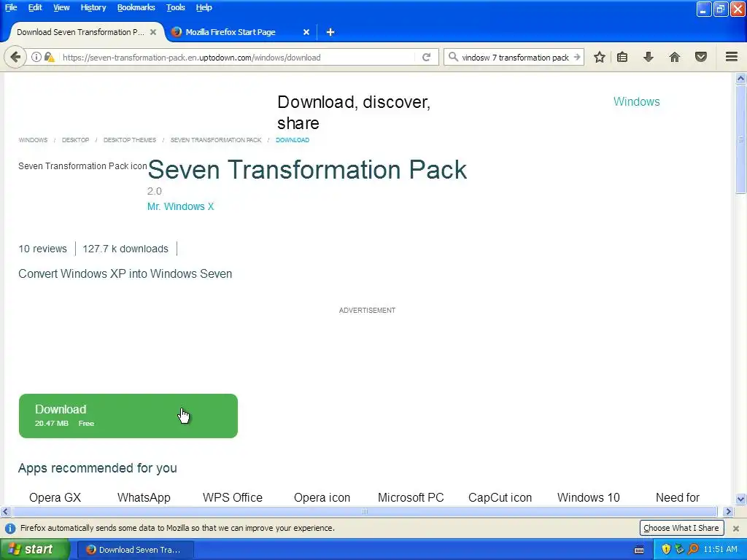Open the Downloads arrow panel
The image size is (747, 560).
(648, 57)
